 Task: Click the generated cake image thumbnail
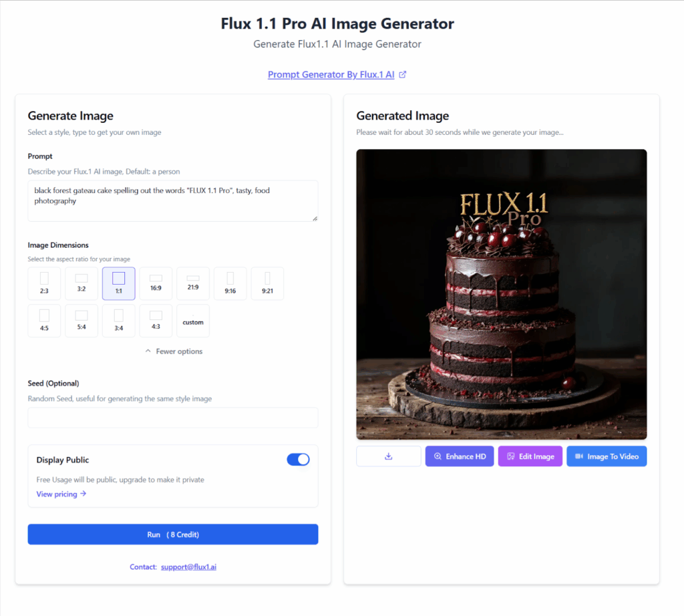502,295
